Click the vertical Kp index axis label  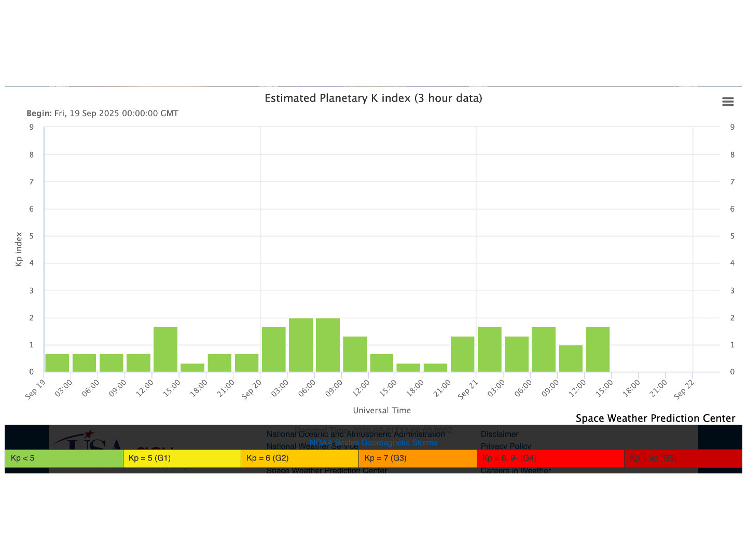(19, 249)
